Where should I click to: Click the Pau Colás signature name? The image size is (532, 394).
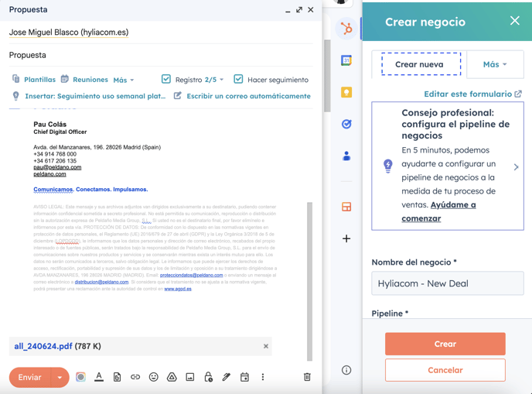pyautogui.click(x=49, y=125)
